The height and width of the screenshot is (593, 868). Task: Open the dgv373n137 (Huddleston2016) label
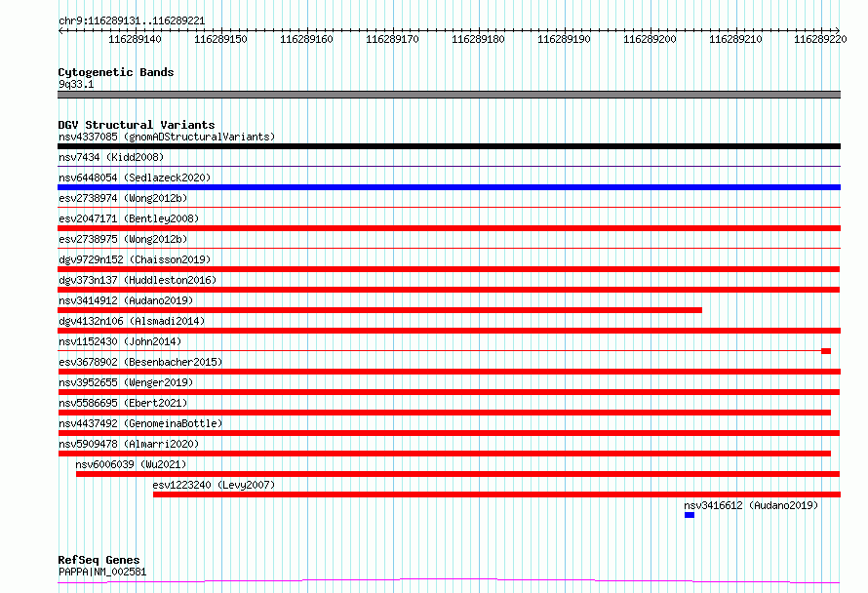coord(138,280)
